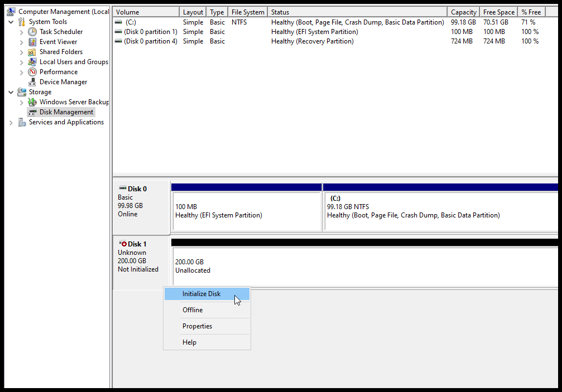Click the Disk 0 disk icon

(123, 188)
